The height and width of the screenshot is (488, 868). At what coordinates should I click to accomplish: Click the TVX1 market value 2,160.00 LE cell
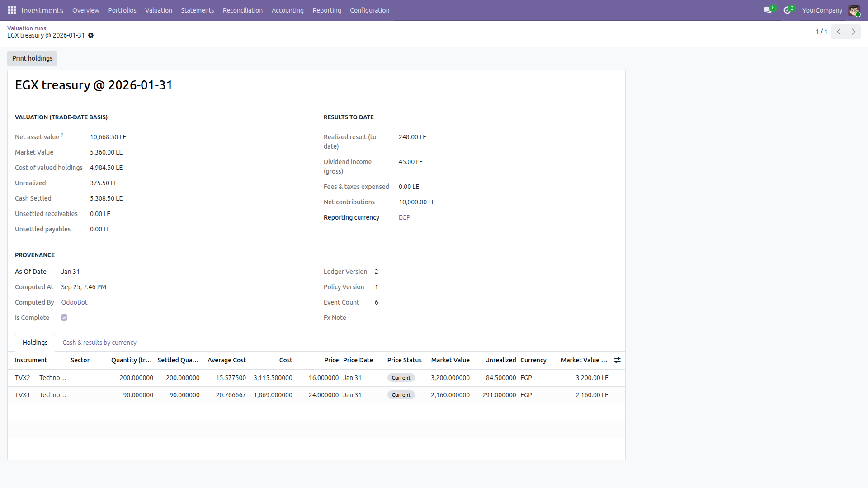[592, 395]
